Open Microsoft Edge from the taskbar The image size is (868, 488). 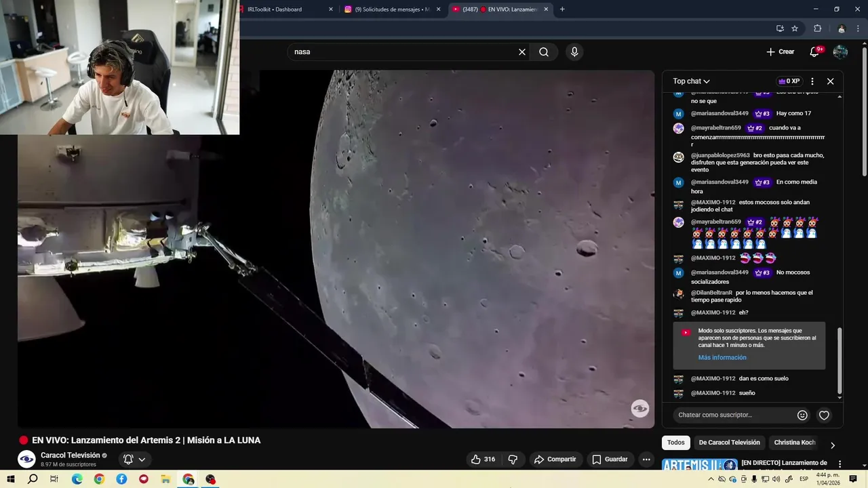[77, 479]
